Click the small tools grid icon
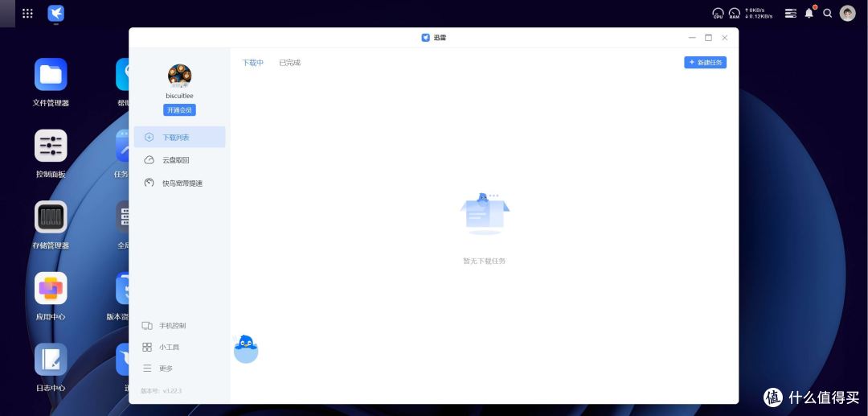The width and height of the screenshot is (868, 416). (x=147, y=348)
